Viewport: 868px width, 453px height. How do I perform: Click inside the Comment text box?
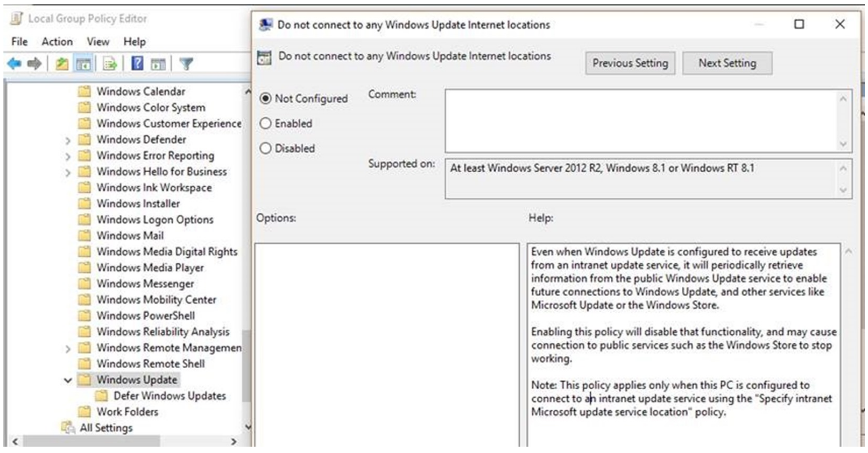[x=641, y=121]
